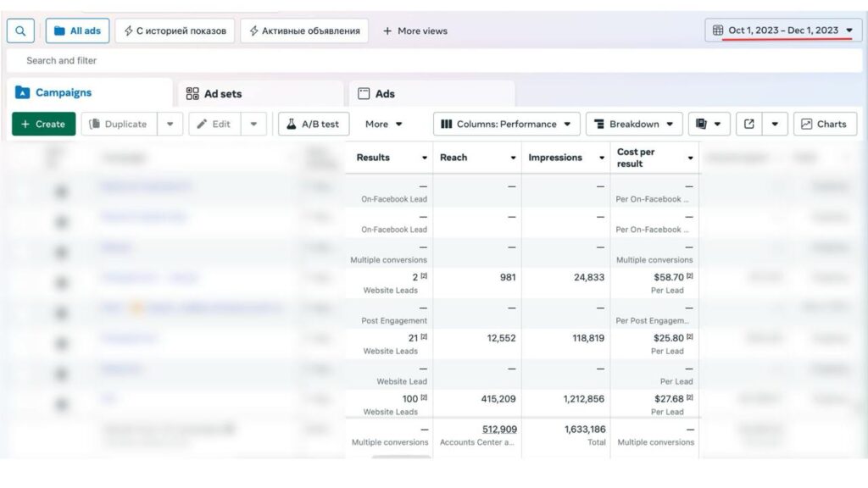Click the export arrow icon
This screenshot has height=488, width=868.
click(748, 124)
